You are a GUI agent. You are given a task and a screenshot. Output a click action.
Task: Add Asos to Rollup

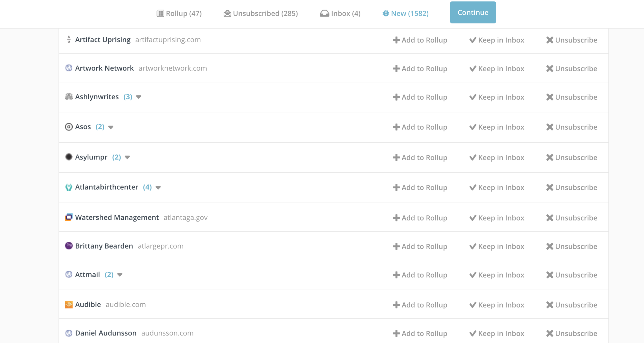pyautogui.click(x=420, y=127)
